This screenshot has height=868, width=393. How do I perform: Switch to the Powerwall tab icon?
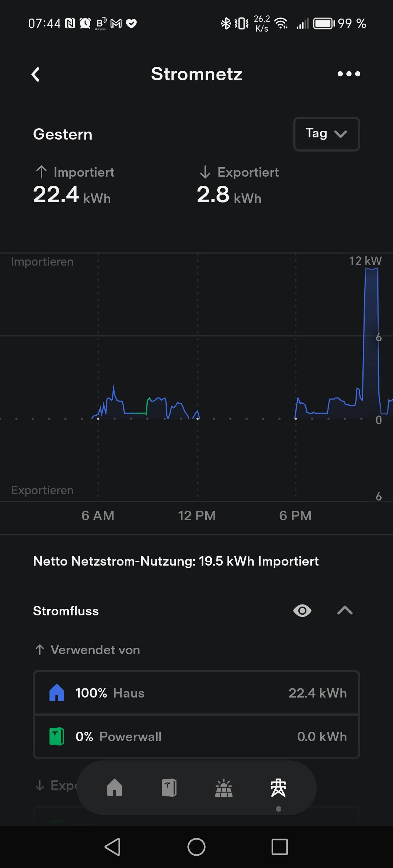[169, 788]
